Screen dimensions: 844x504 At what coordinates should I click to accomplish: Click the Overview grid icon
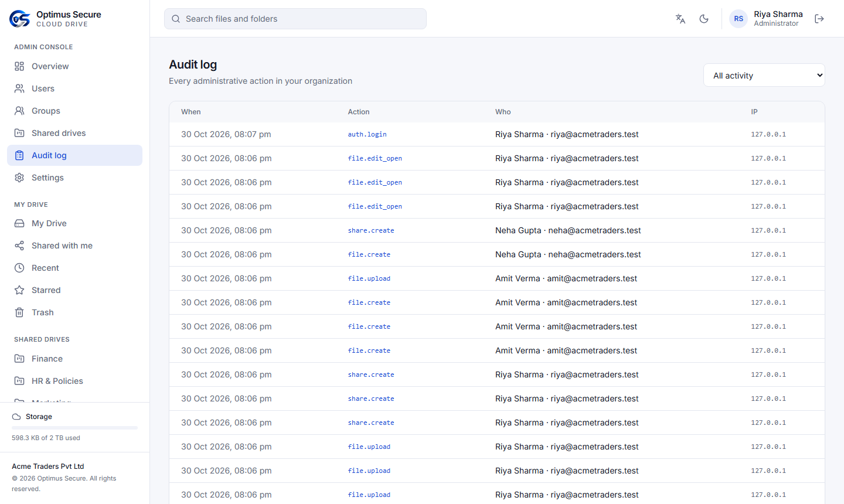19,66
